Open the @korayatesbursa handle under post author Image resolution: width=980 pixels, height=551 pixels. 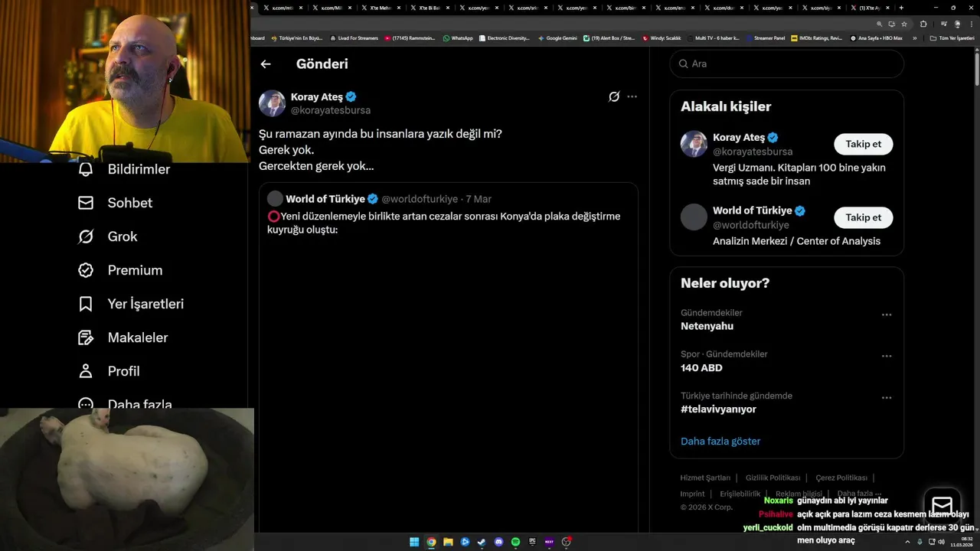[331, 110]
